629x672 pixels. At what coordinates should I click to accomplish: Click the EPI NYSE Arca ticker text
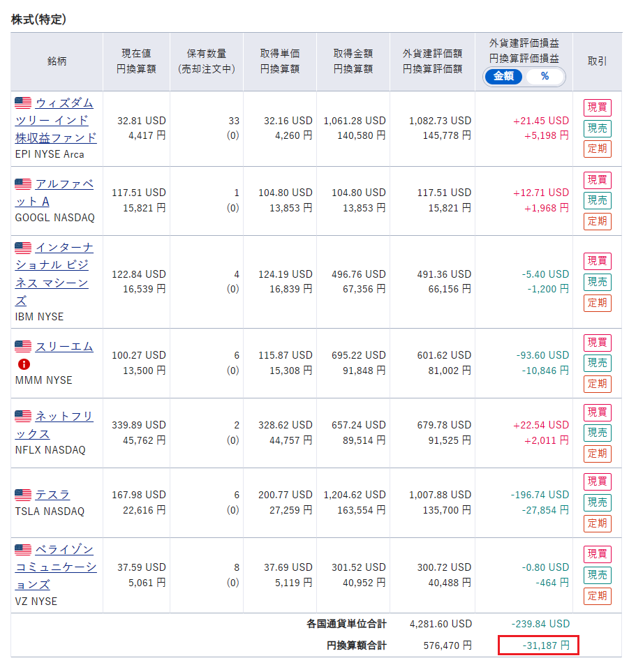click(x=50, y=154)
